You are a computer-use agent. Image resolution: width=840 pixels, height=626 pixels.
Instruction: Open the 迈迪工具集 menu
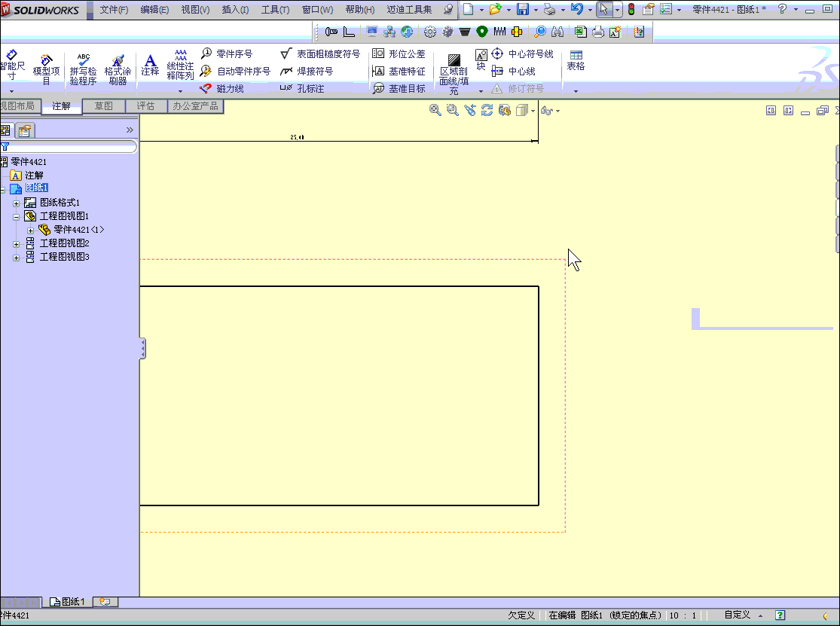pos(409,10)
